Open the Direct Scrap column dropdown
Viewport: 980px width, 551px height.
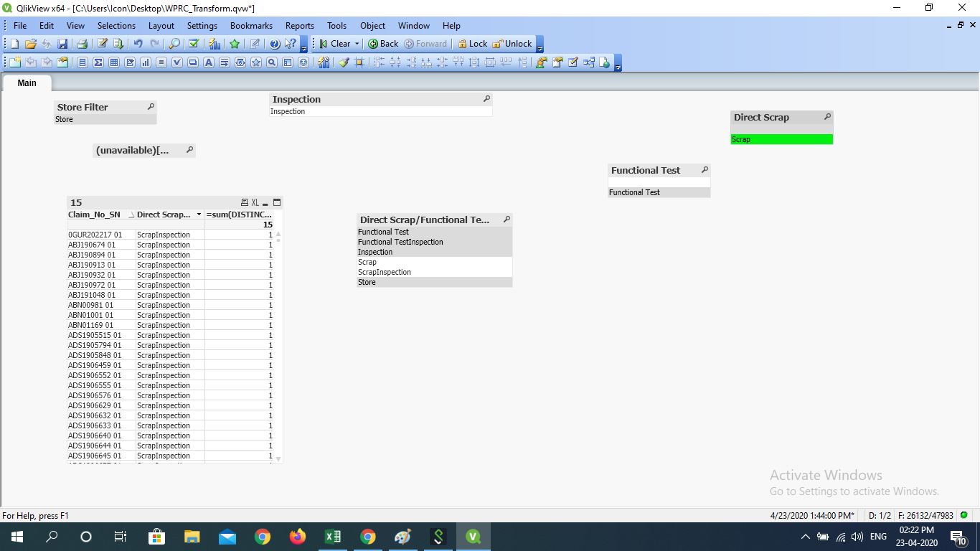tap(199, 215)
